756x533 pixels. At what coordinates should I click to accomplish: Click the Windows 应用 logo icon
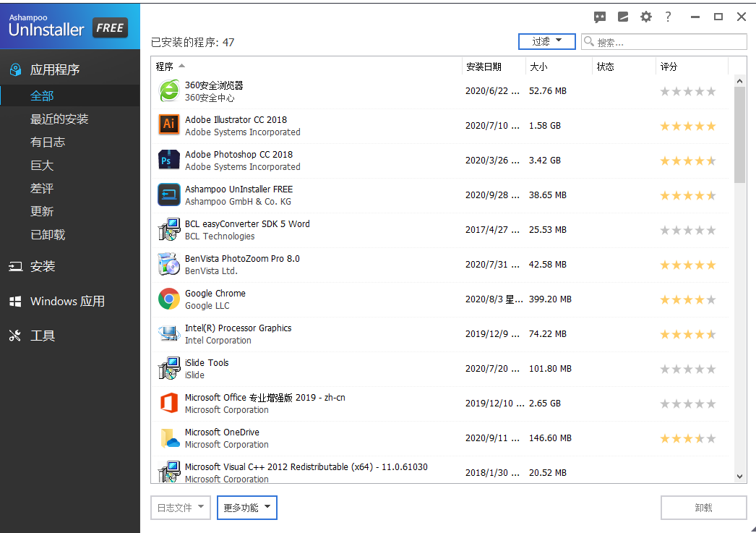pyautogui.click(x=15, y=302)
